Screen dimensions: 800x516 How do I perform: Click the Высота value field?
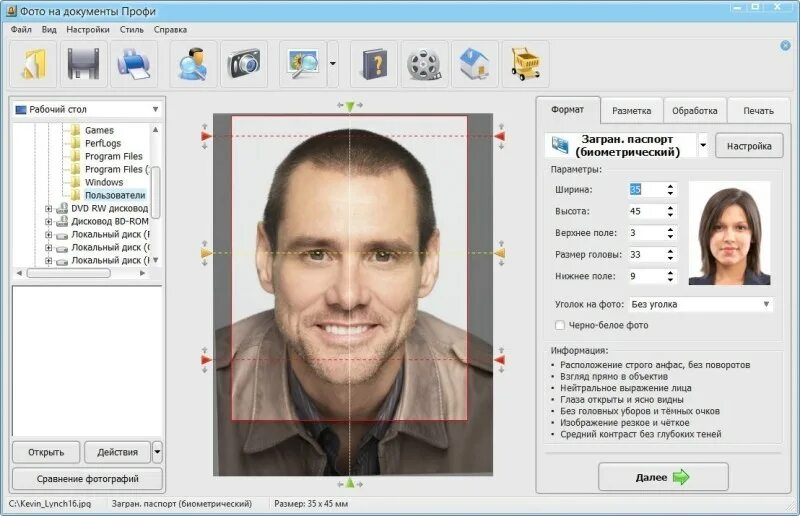coord(646,211)
